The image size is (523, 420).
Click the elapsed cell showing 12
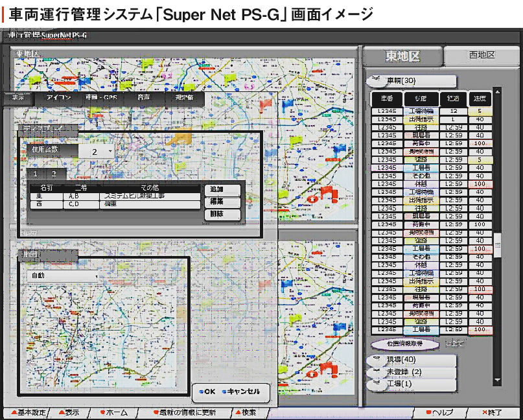453,111
